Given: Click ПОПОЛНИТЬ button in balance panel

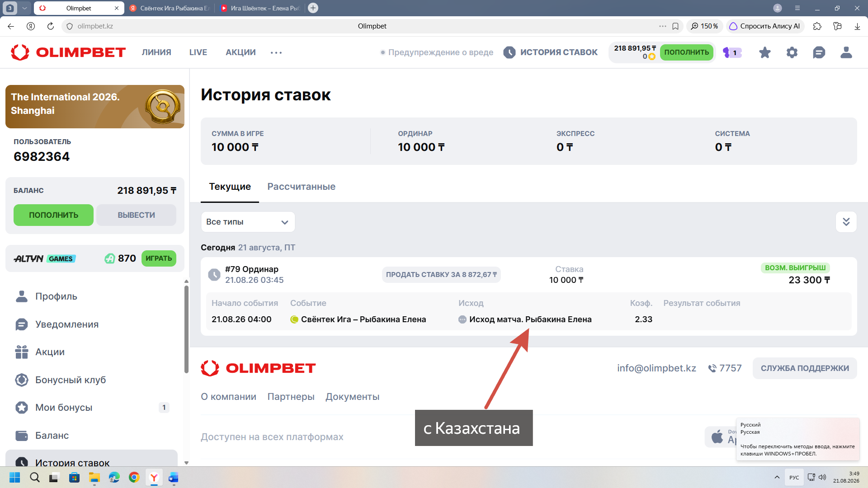Looking at the screenshot, I should click(x=53, y=215).
